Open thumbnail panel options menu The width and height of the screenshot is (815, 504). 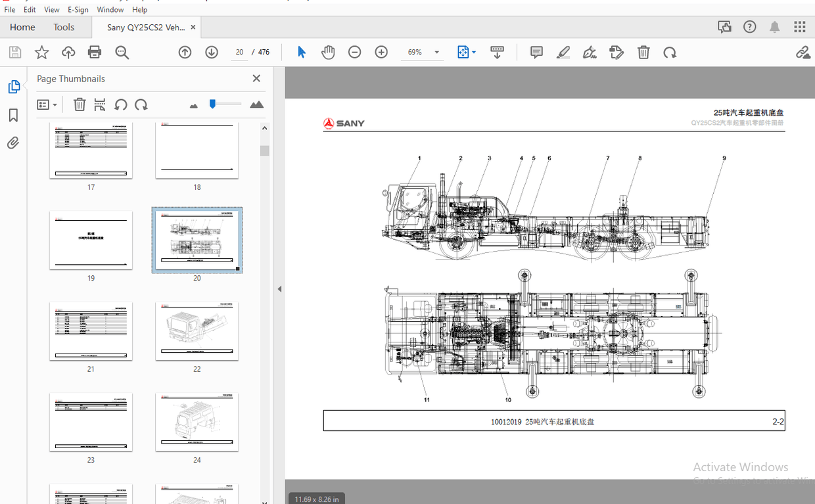(47, 104)
